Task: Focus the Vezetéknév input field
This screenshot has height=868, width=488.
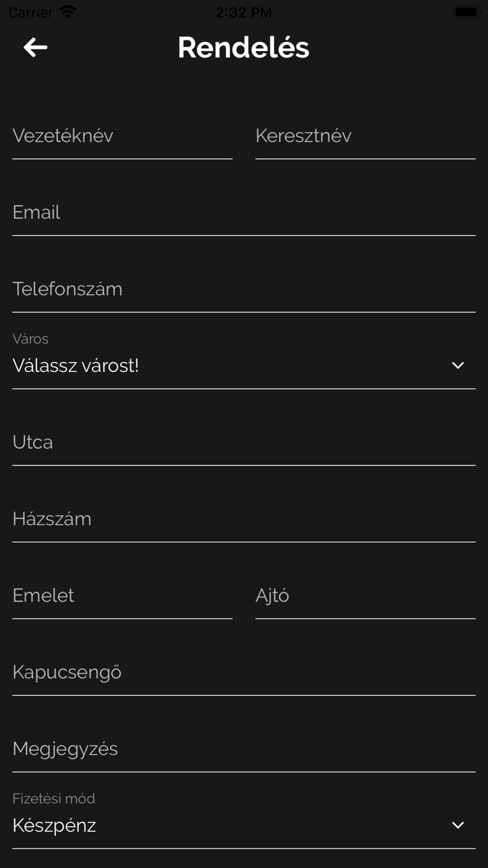Action: pyautogui.click(x=122, y=136)
